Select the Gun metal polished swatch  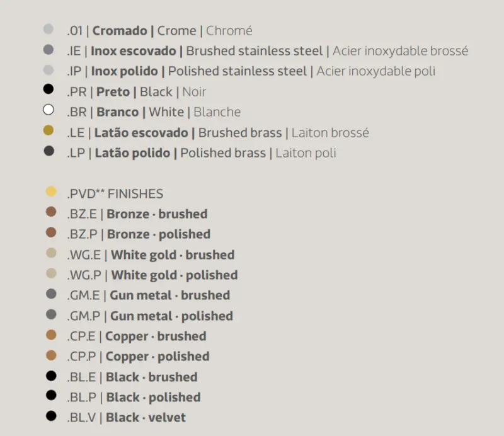click(51, 314)
